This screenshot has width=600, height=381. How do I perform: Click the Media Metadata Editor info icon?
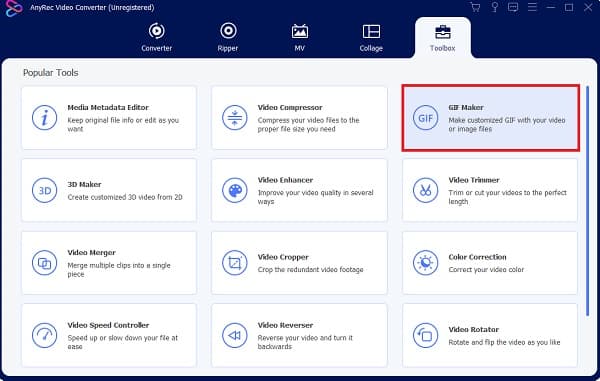tap(44, 118)
